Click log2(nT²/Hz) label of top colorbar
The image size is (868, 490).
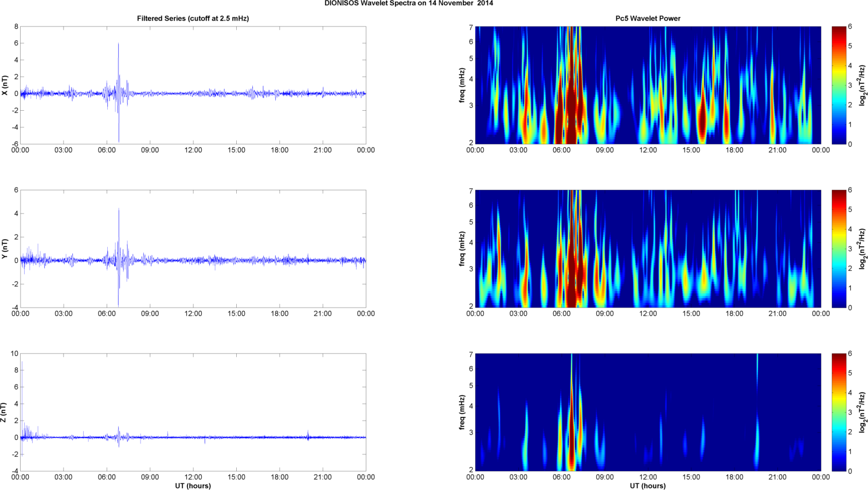862,85
